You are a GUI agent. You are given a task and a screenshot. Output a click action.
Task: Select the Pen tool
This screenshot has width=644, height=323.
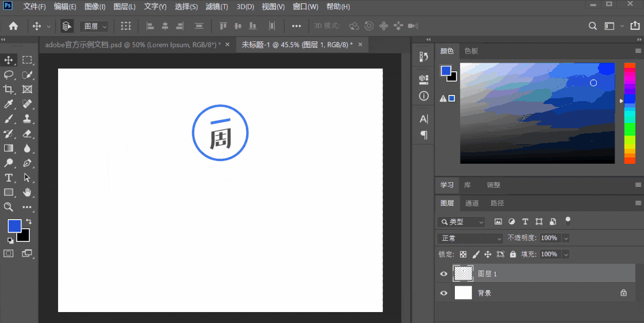[27, 163]
